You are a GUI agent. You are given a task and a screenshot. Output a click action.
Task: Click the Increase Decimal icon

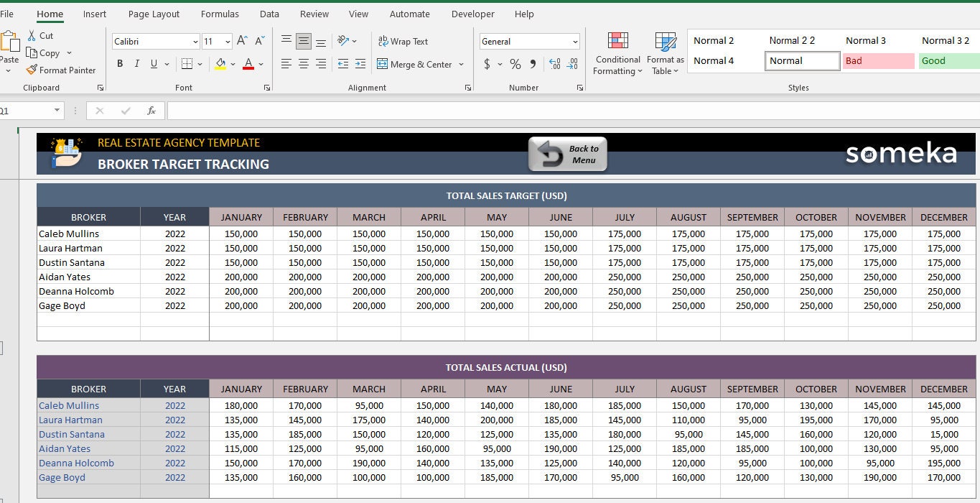click(554, 64)
